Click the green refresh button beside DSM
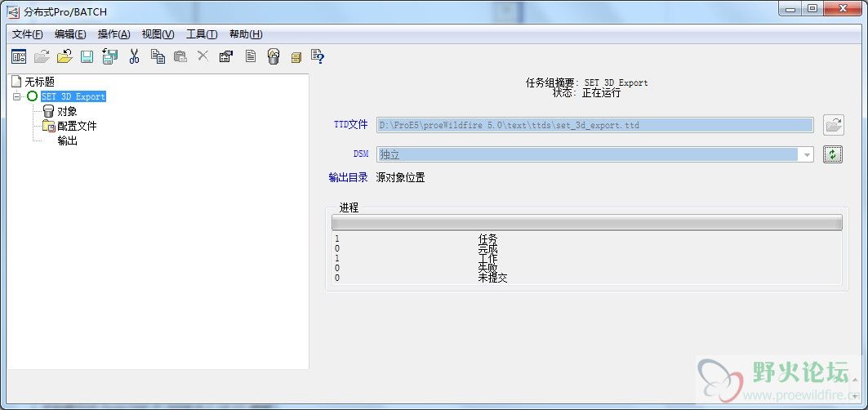 pos(833,154)
